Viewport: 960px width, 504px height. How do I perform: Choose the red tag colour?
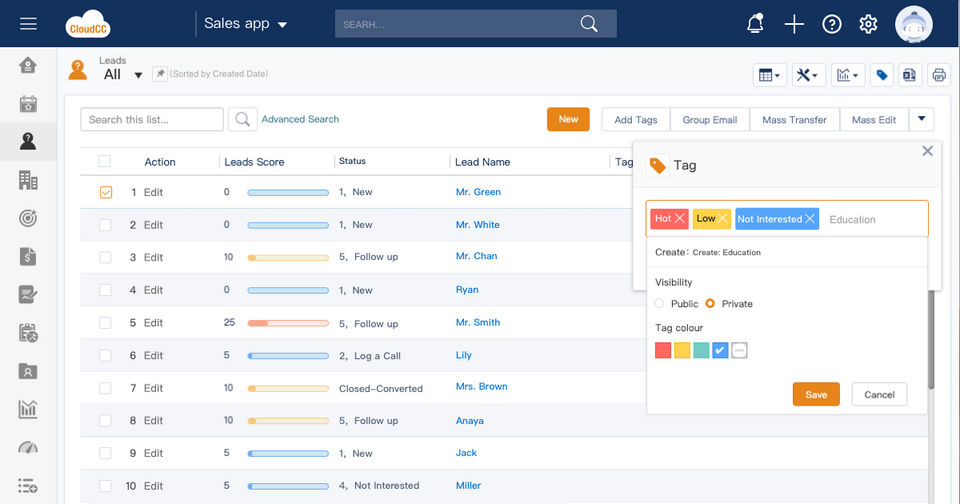[663, 350]
